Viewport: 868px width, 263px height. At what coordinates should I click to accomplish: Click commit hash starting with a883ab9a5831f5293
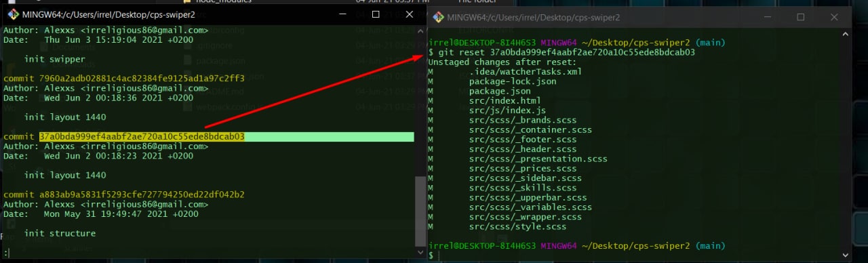142,195
